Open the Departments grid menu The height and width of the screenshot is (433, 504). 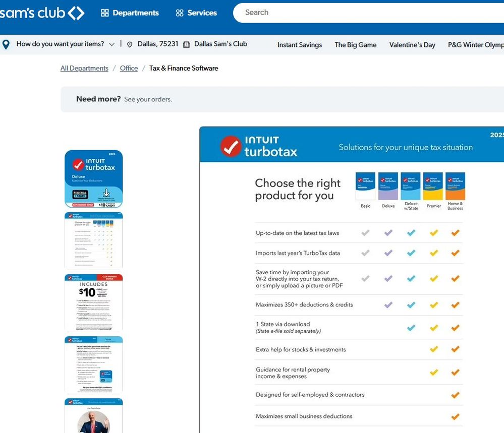[130, 13]
